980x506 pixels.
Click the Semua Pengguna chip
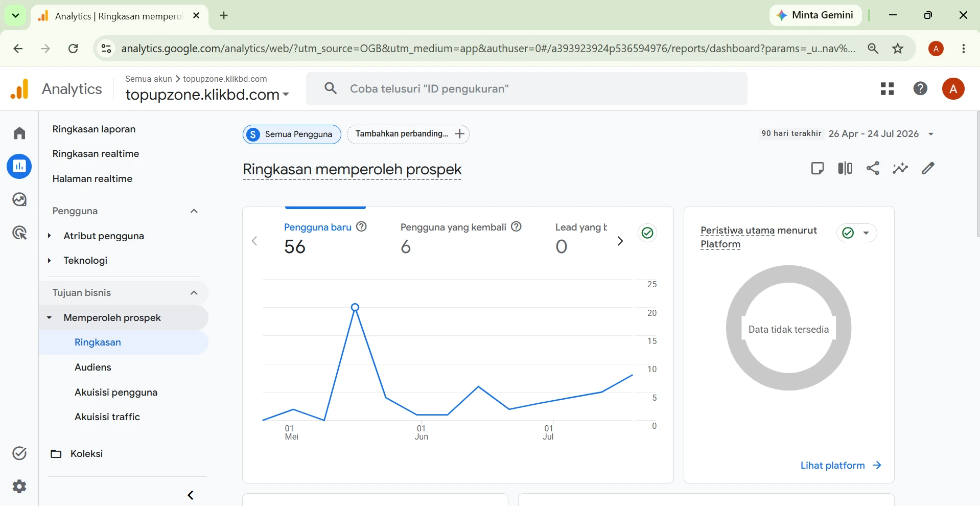point(292,134)
